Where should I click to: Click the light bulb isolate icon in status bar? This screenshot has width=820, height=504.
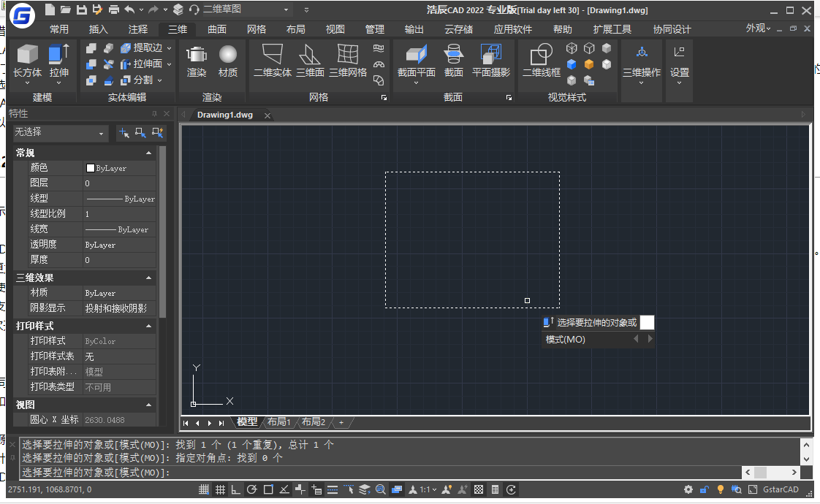[x=721, y=489]
